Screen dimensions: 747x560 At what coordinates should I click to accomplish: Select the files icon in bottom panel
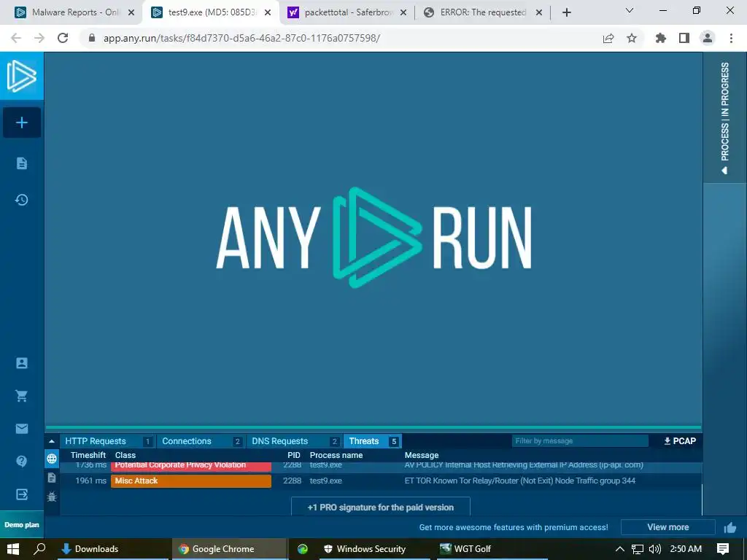pos(52,478)
